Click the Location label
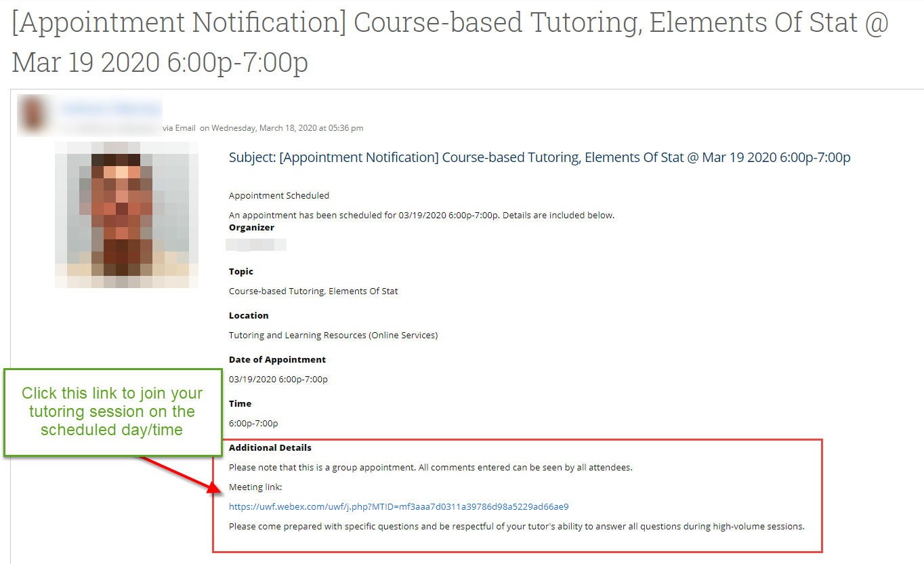 [249, 316]
